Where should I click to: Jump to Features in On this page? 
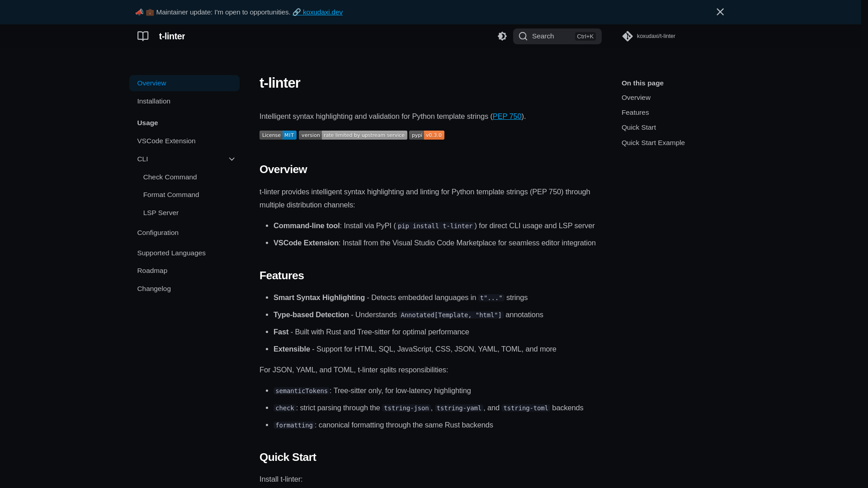point(635,113)
